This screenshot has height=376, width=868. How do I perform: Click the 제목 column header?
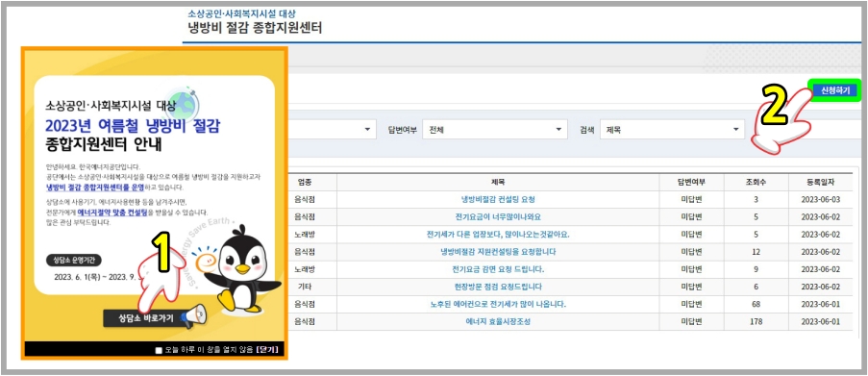pos(498,182)
